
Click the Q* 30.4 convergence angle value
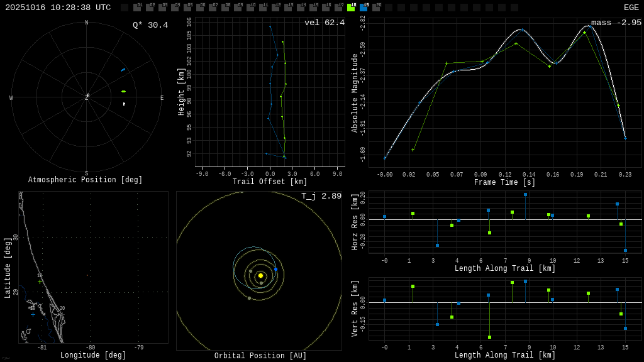pos(150,25)
